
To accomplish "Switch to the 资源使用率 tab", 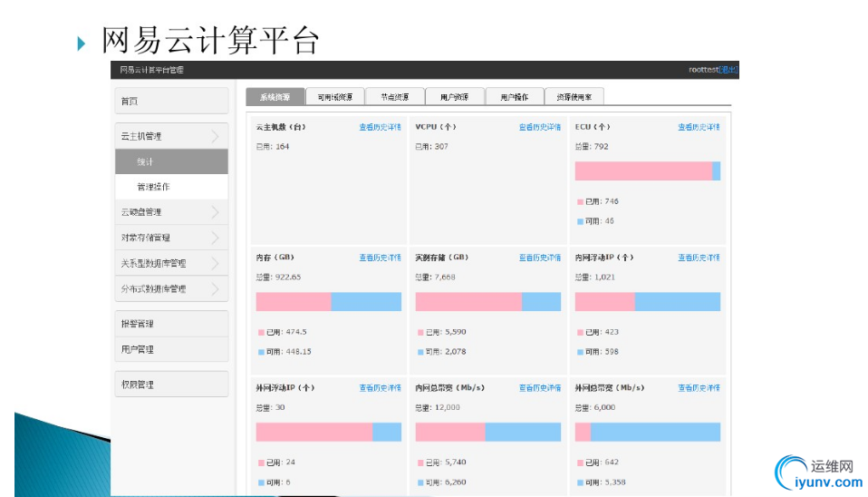I will tap(574, 97).
